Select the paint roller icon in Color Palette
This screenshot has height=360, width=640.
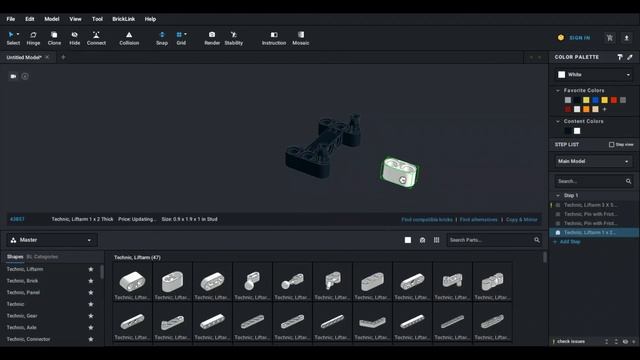coord(620,57)
